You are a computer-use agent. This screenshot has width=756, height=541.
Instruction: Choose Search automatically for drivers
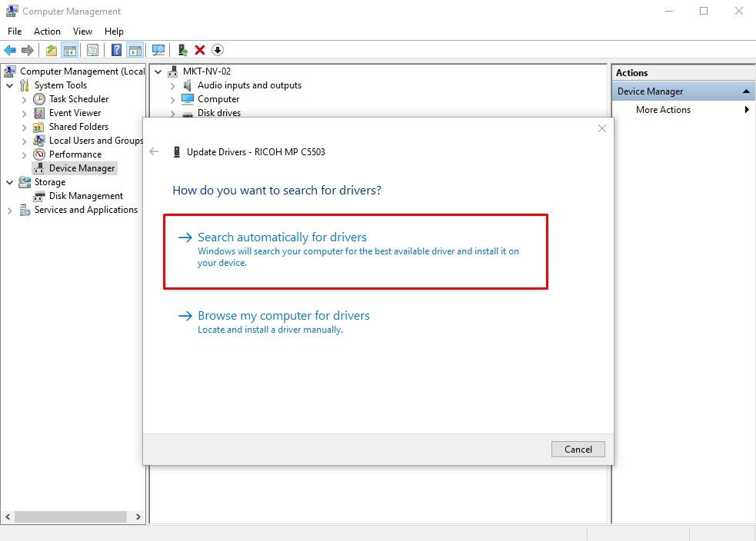(x=355, y=251)
